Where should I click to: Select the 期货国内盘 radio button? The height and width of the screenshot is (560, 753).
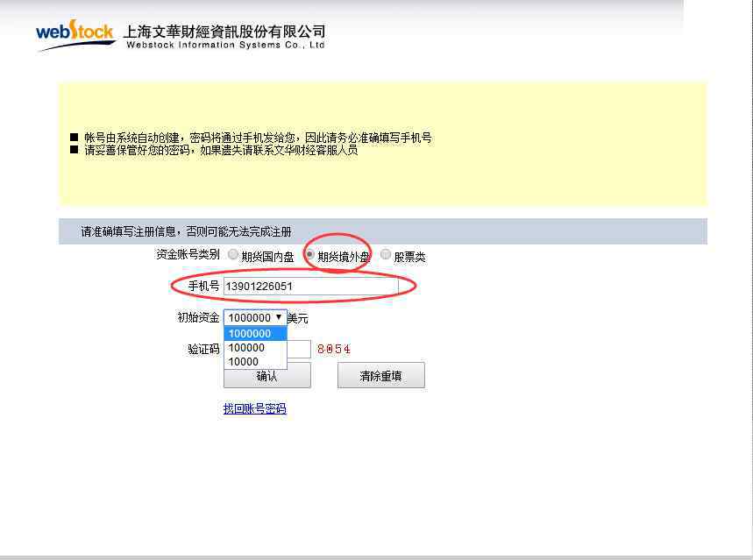click(233, 254)
